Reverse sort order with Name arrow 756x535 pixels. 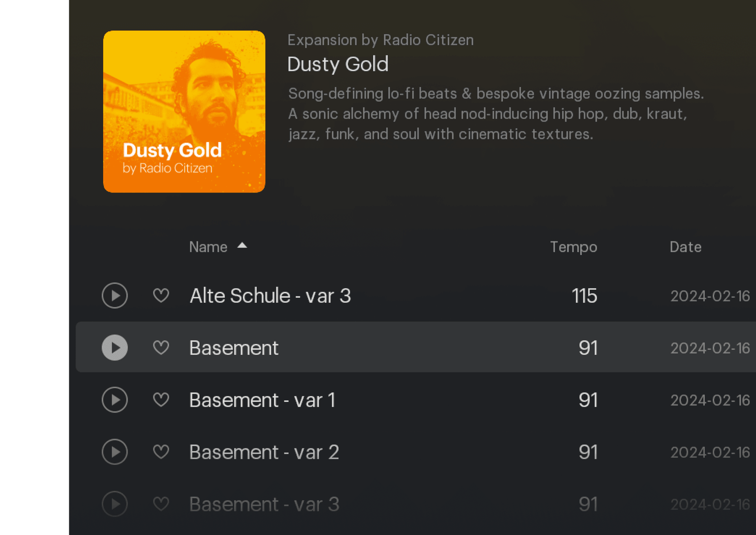(x=242, y=246)
